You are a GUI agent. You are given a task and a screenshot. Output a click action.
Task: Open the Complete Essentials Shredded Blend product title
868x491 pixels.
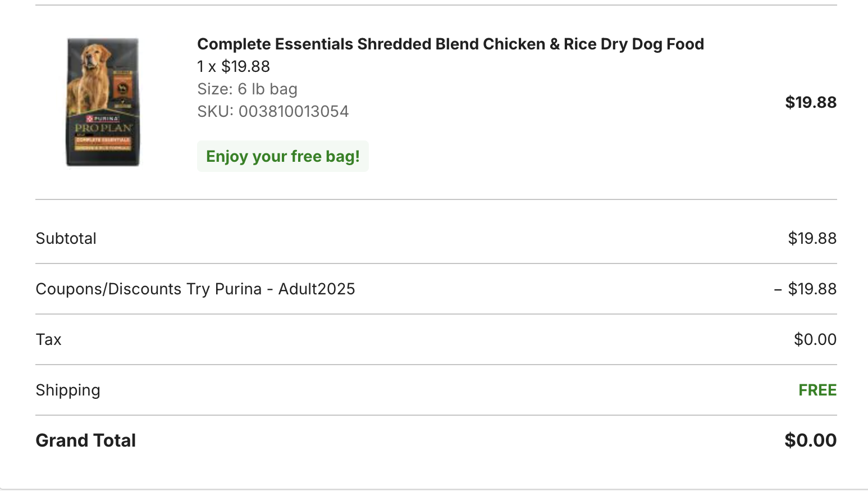(450, 44)
